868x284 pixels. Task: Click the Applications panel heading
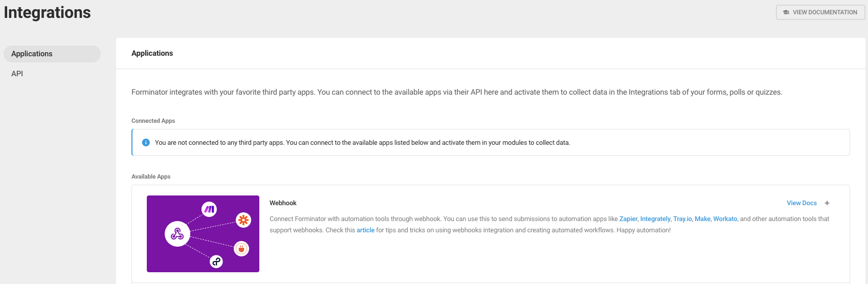pos(152,53)
